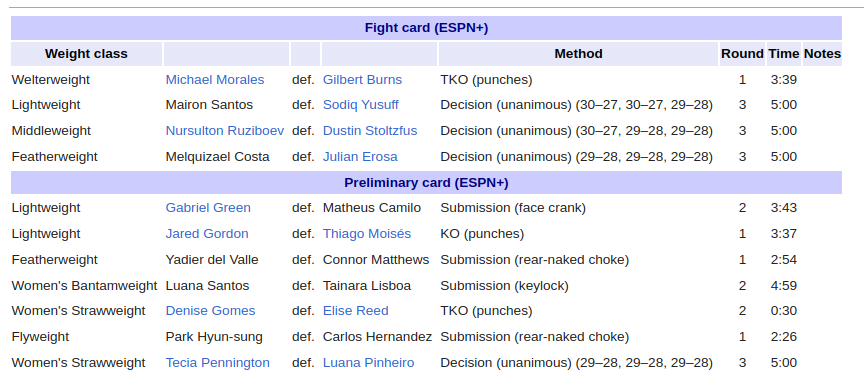Visit the Nursulton Ruziboev article link
The width and height of the screenshot is (864, 379).
coord(225,131)
